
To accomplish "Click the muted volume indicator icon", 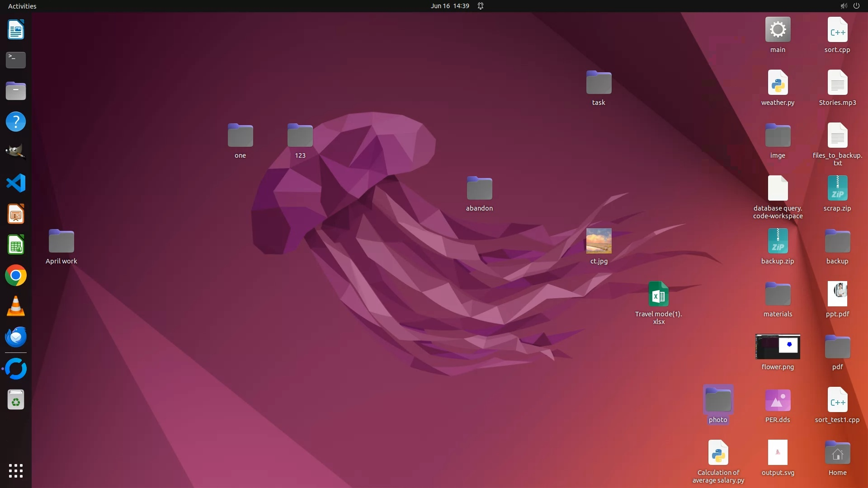I will [844, 6].
